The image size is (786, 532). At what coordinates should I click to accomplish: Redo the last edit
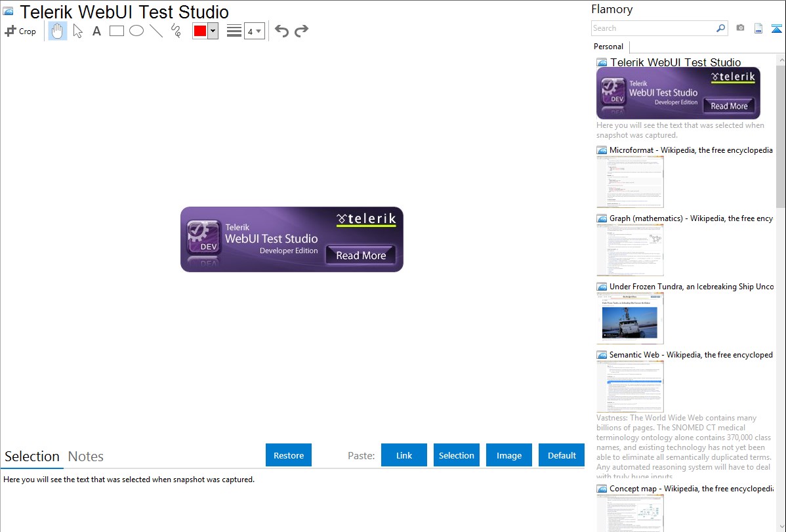point(301,31)
